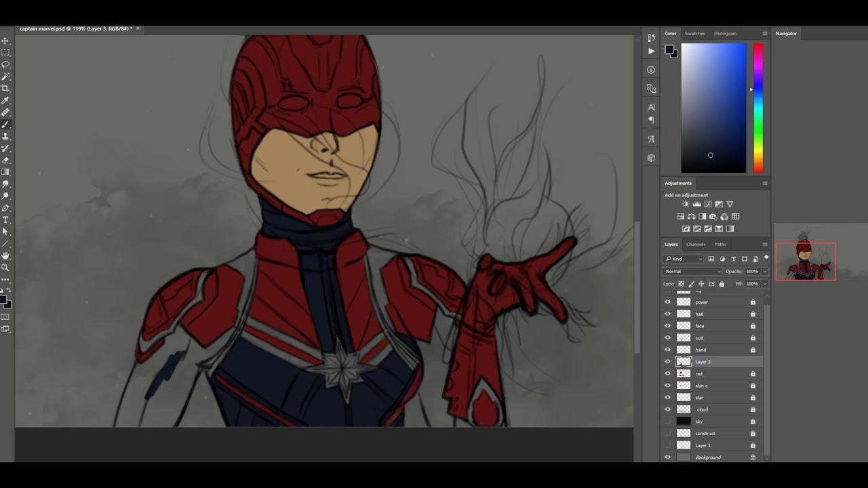This screenshot has height=488, width=868.
Task: Hide the power layer
Action: click(668, 302)
